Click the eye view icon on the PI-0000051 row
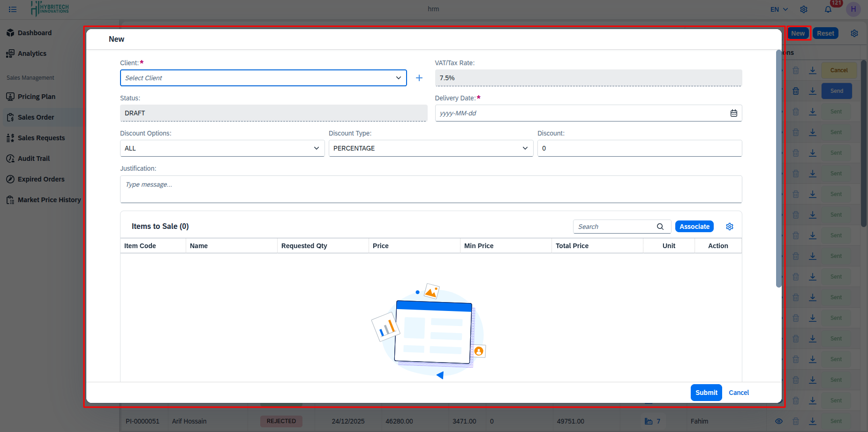Image resolution: width=868 pixels, height=432 pixels. [779, 421]
